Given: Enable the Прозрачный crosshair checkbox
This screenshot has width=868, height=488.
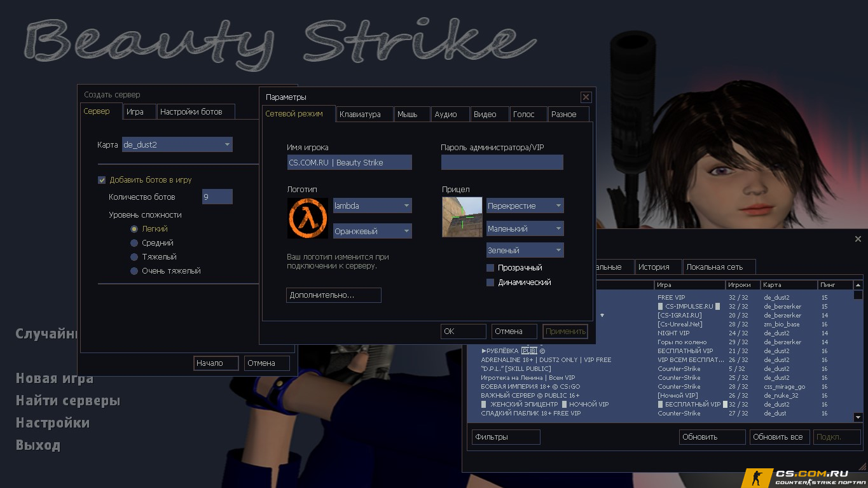Looking at the screenshot, I should [x=490, y=268].
